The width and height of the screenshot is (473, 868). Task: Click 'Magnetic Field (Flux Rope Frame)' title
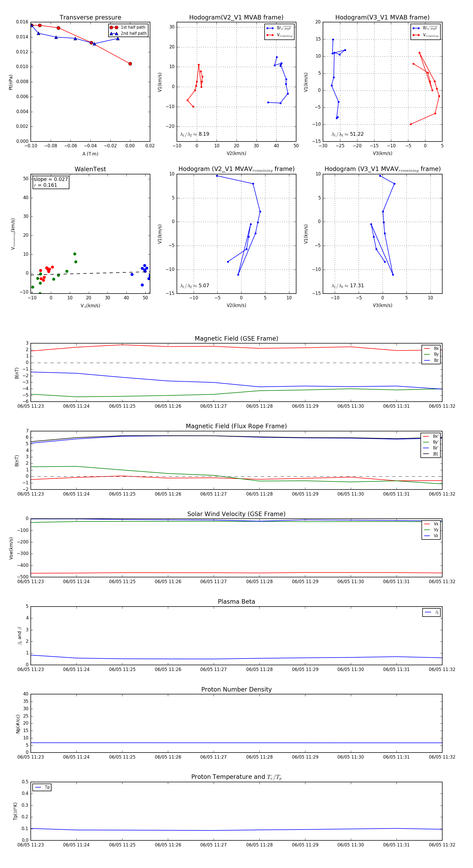point(236,426)
